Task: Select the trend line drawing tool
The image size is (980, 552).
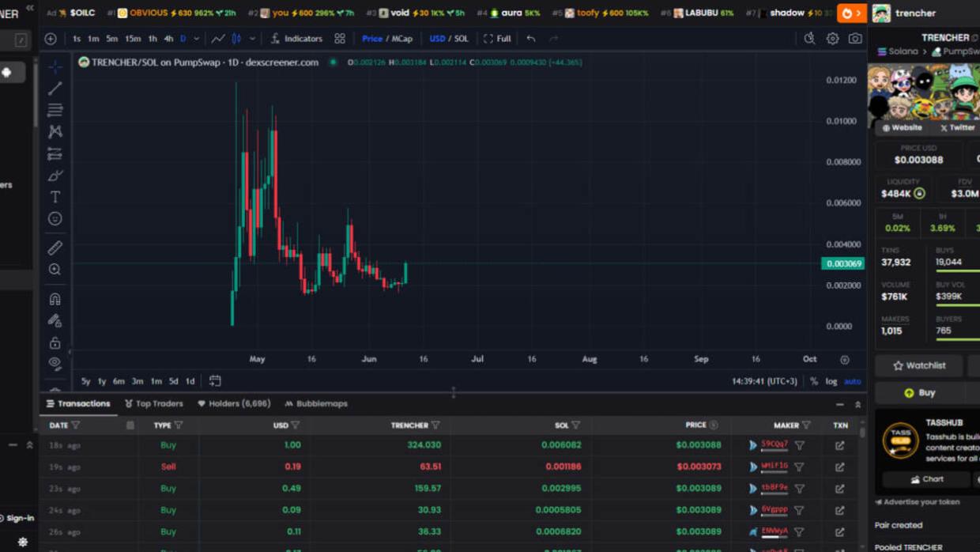Action: click(x=55, y=89)
